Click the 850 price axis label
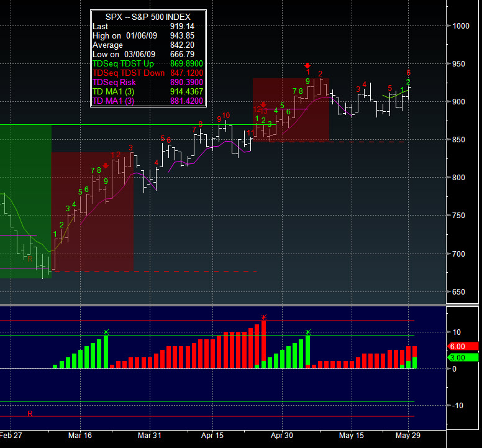 point(458,140)
